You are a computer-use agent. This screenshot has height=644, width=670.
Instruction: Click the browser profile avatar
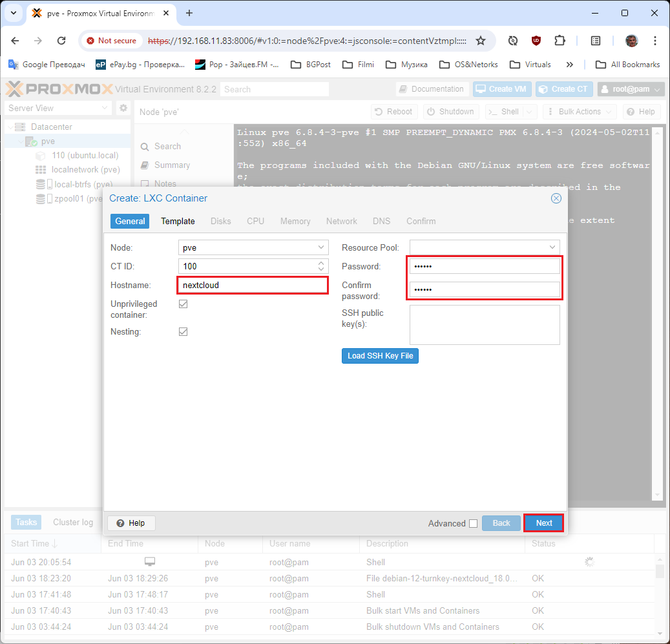tap(631, 41)
